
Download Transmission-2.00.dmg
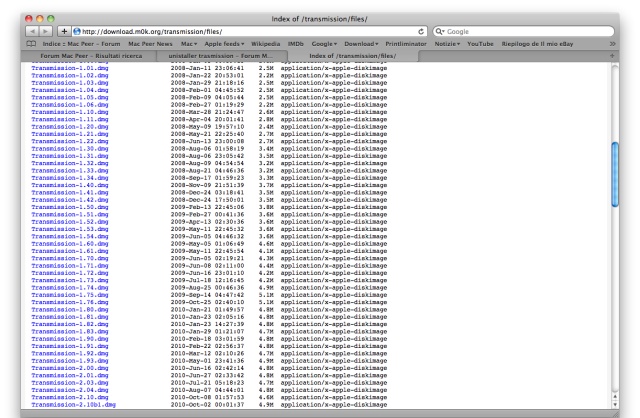click(x=70, y=368)
